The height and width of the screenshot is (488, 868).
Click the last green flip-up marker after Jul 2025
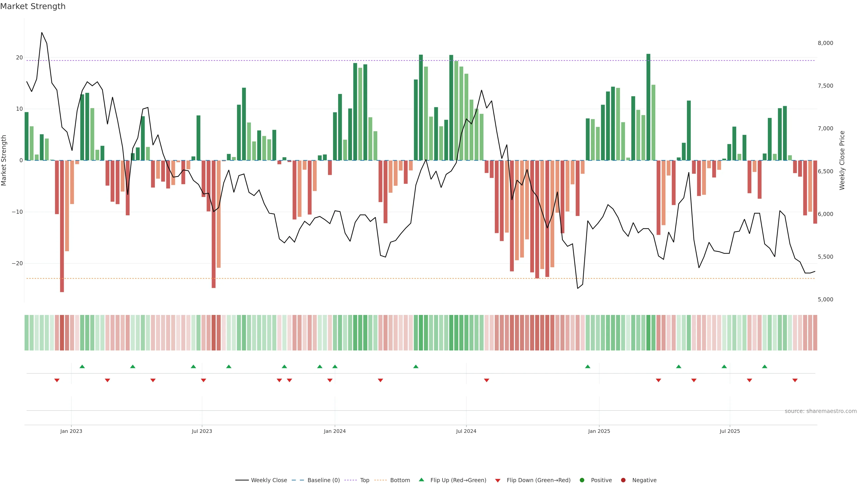[764, 366]
